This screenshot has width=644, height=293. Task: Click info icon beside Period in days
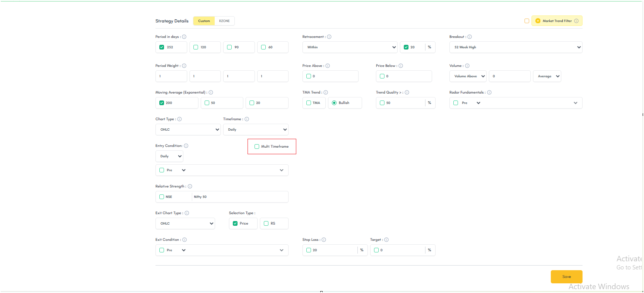click(x=184, y=37)
